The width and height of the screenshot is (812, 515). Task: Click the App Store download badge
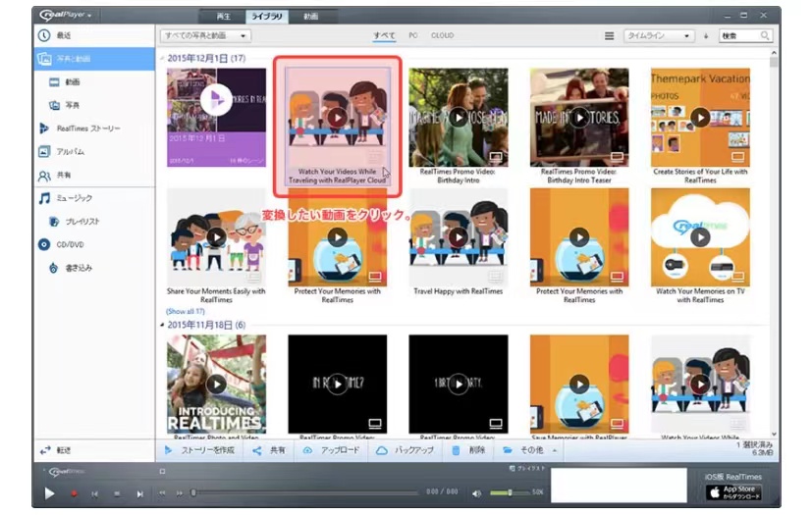[x=733, y=492]
